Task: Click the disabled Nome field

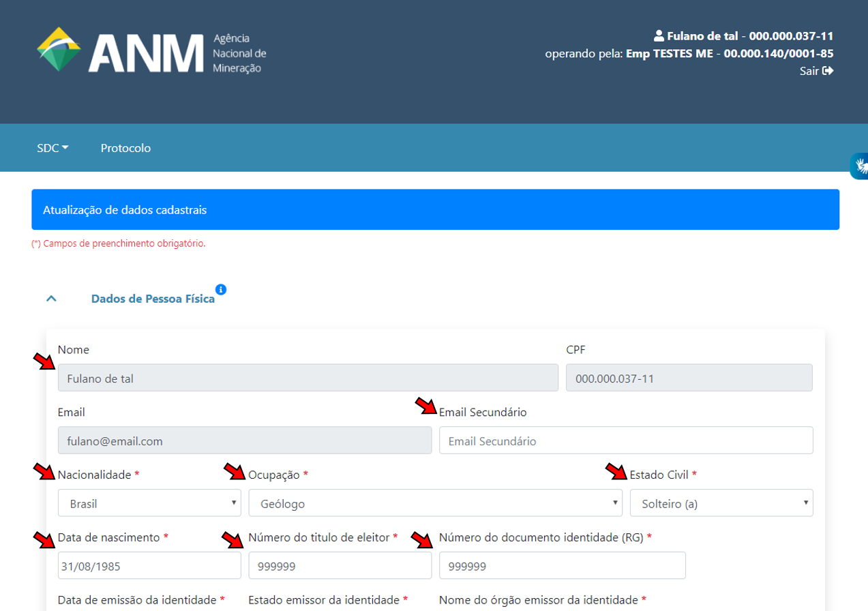Action: point(308,378)
